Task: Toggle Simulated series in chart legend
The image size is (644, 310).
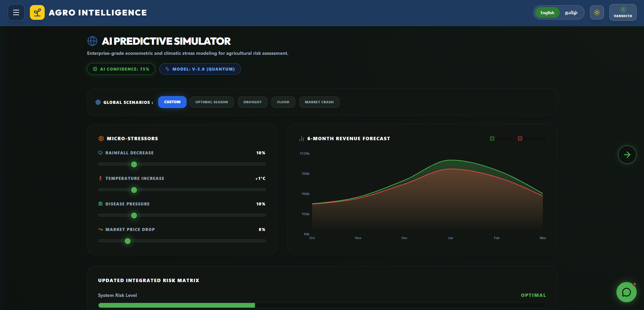Action: pyautogui.click(x=532, y=139)
